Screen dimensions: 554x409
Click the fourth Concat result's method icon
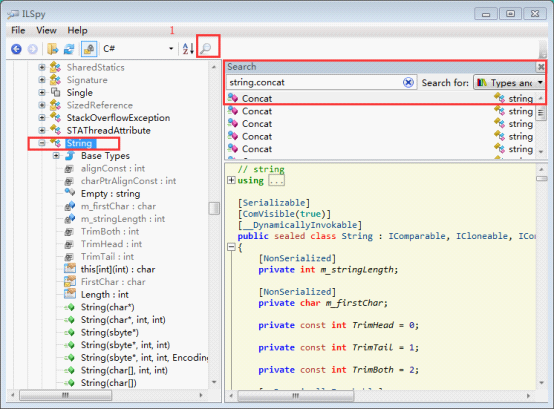(233, 136)
